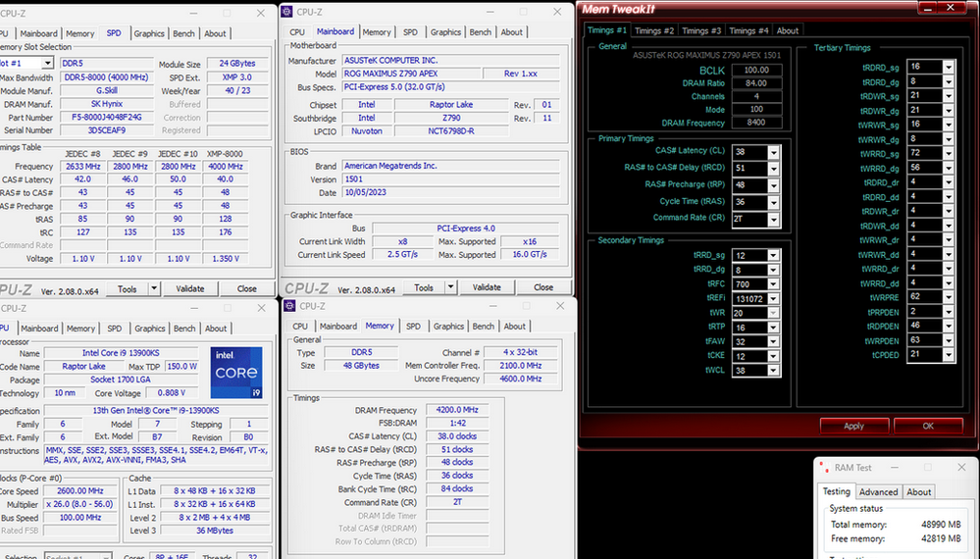Image resolution: width=980 pixels, height=559 pixels.
Task: Click the BIOS date value 10/05/2023
Action: tap(450, 192)
